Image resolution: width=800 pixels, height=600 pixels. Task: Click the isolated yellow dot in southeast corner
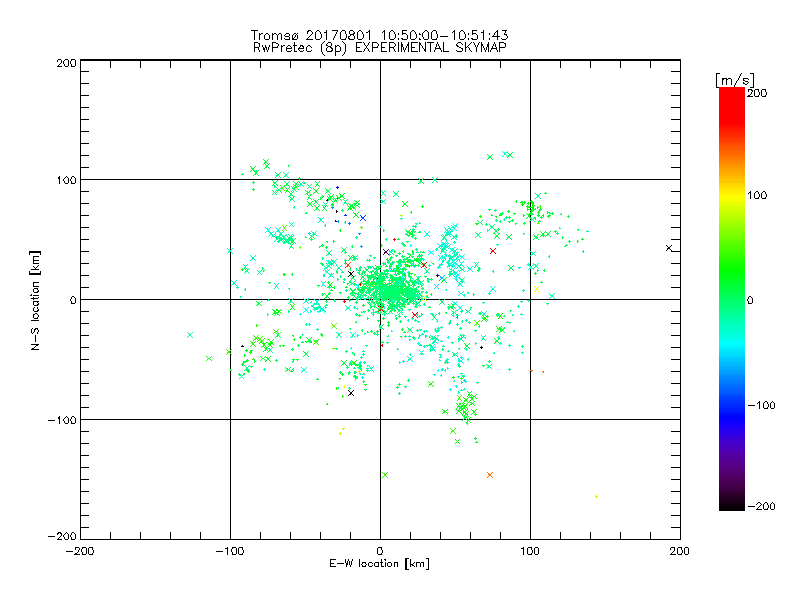pyautogui.click(x=596, y=496)
